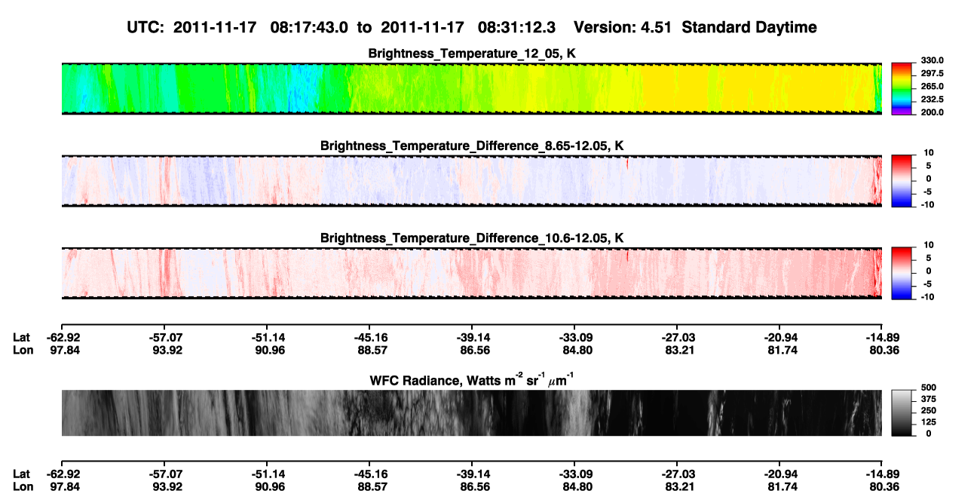Click latitude -27.03 under the 10.6-12.05 panel

tap(677, 338)
